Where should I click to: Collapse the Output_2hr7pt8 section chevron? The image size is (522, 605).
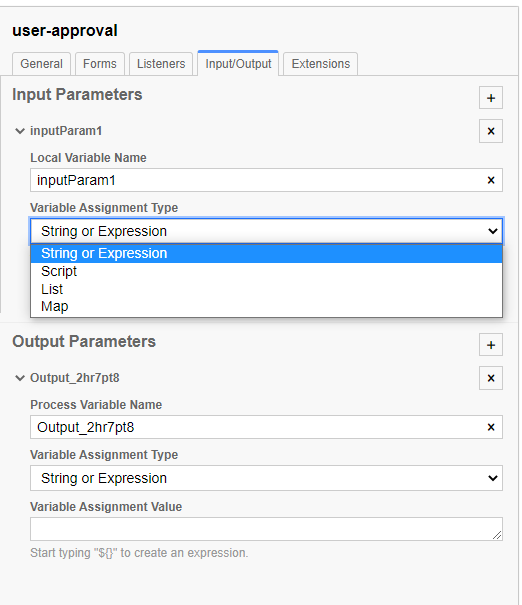20,378
